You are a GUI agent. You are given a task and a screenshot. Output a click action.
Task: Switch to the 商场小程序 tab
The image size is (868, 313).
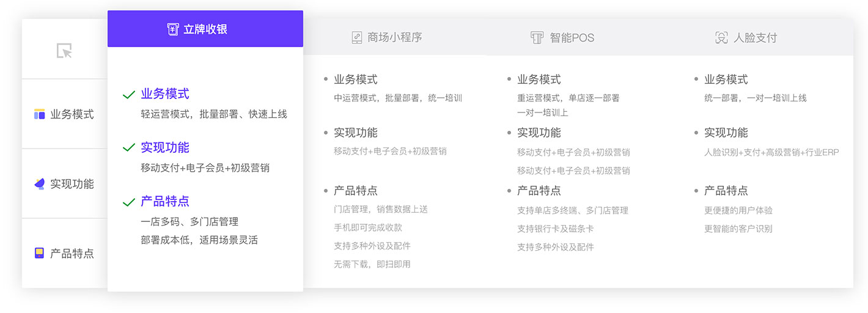(x=394, y=38)
